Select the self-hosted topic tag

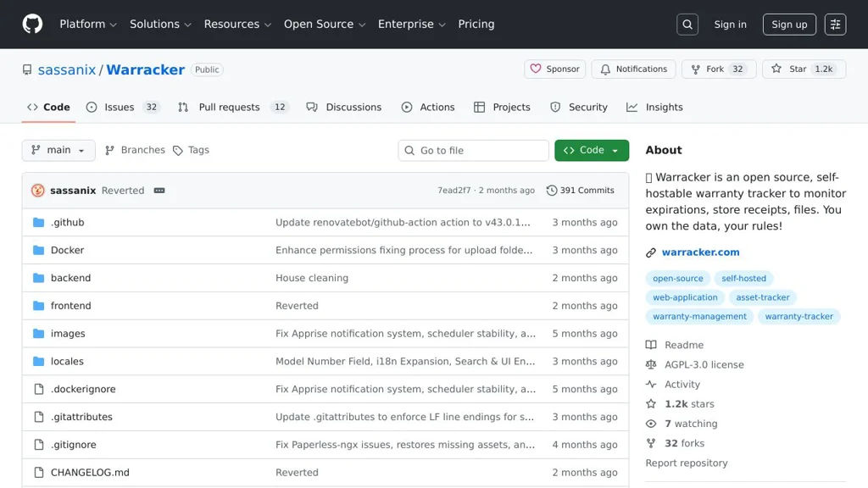point(743,279)
